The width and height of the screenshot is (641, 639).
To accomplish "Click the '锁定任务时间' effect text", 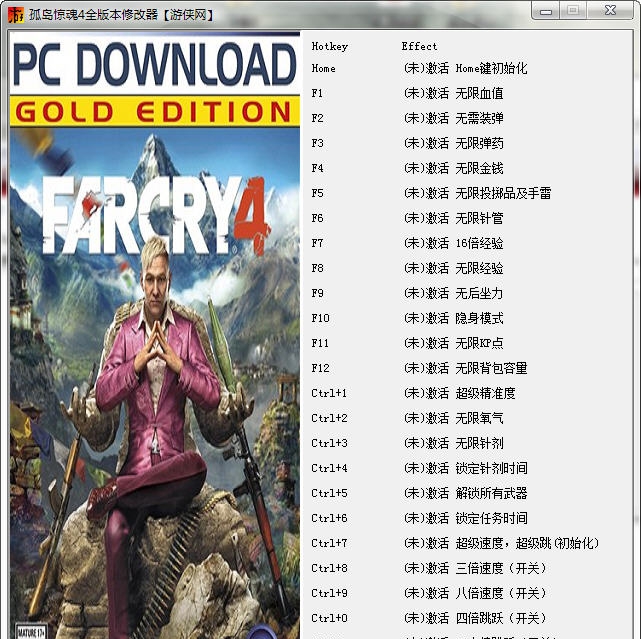I will 491,518.
